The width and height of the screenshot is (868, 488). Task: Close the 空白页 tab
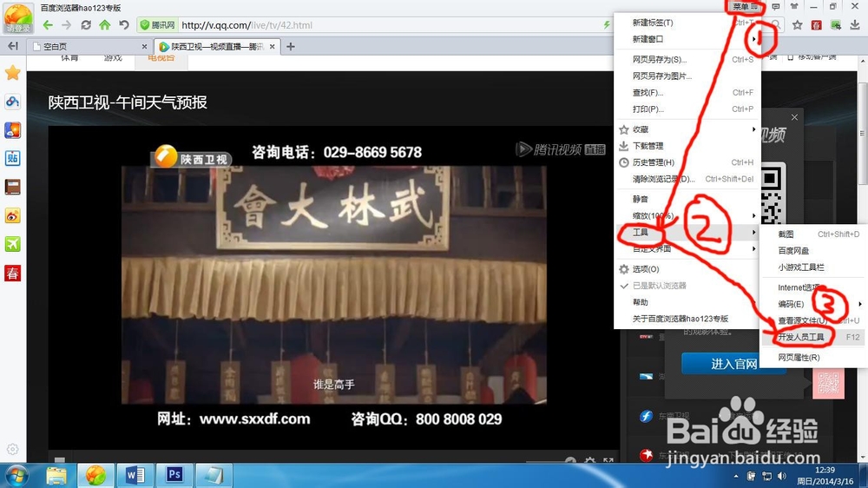point(144,47)
